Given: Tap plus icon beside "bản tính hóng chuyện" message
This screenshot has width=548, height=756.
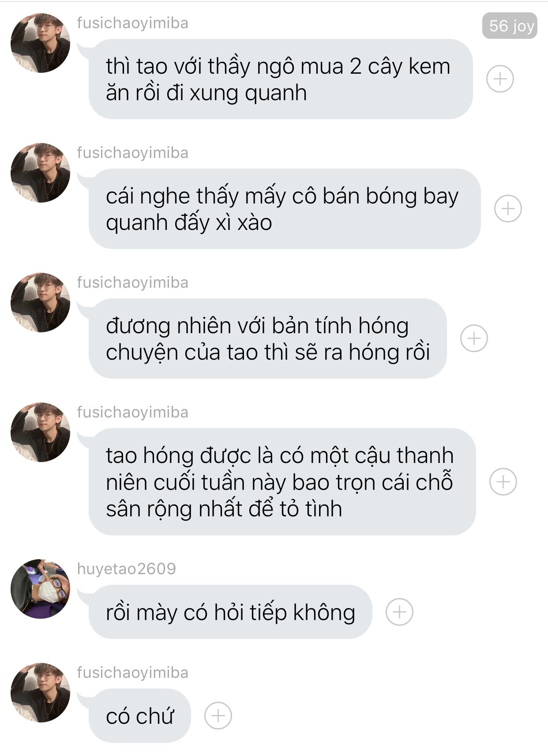Looking at the screenshot, I should point(474,339).
